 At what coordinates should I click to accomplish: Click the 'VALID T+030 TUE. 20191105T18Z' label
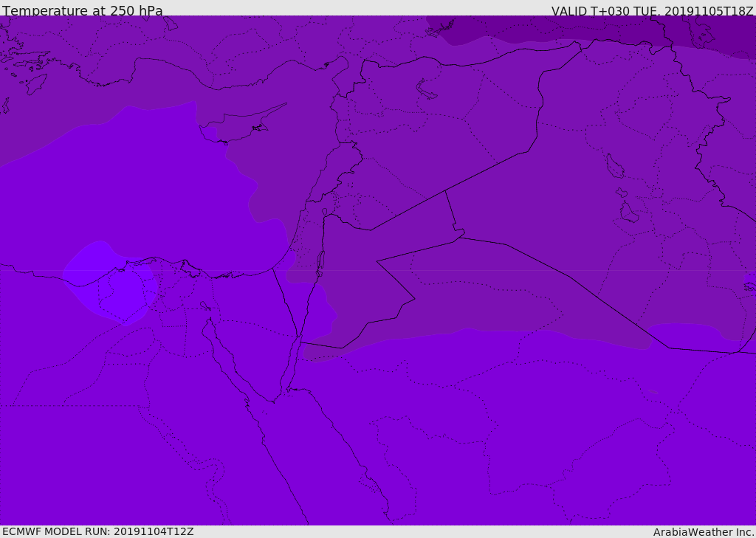pos(653,10)
